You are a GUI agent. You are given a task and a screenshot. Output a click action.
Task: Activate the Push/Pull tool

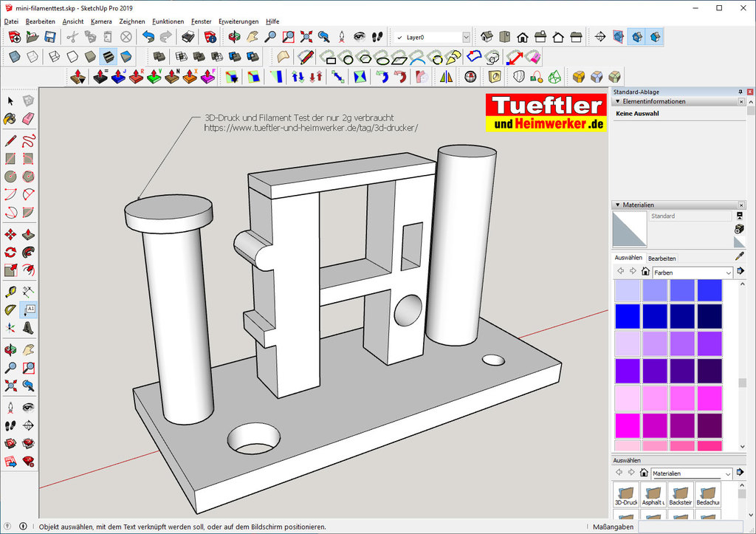click(x=28, y=234)
